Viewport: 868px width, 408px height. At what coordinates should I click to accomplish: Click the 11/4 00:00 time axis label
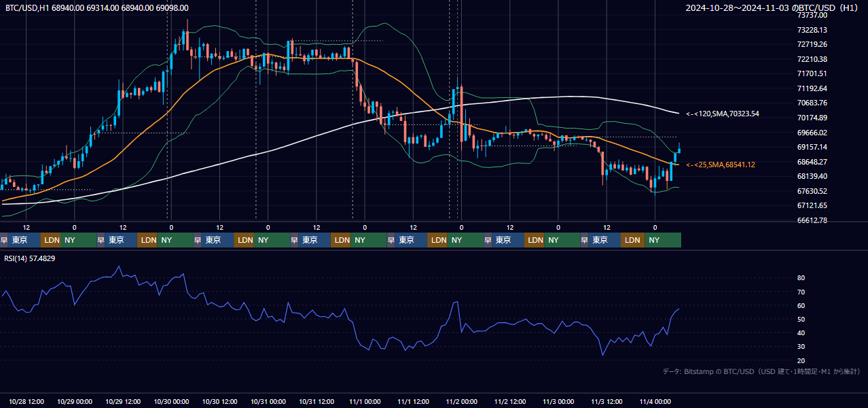[x=655, y=401]
